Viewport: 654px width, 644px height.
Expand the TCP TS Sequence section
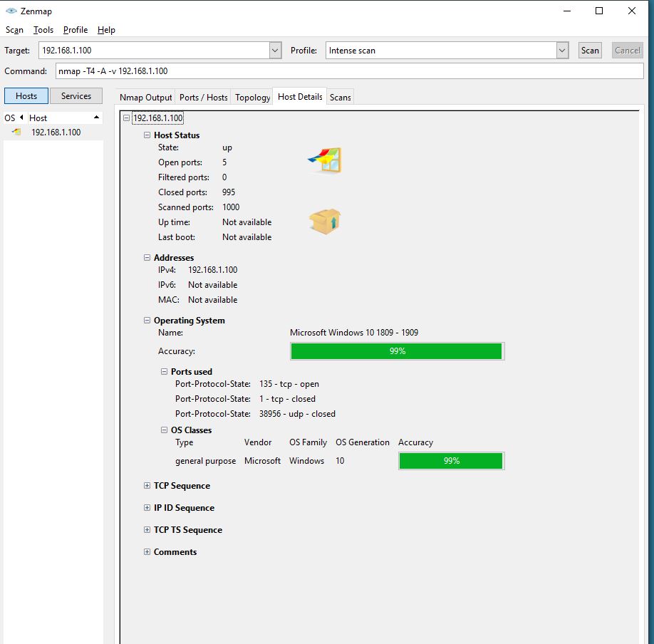click(147, 530)
